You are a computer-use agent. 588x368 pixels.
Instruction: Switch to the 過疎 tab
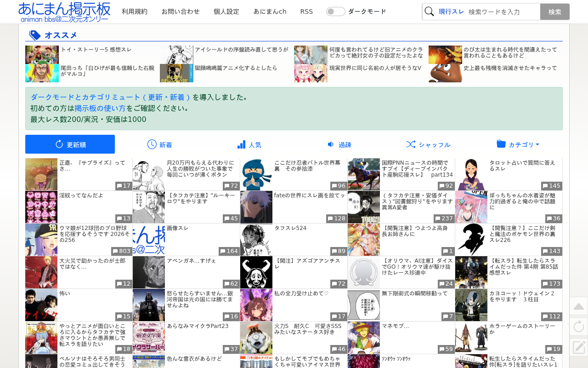click(339, 144)
